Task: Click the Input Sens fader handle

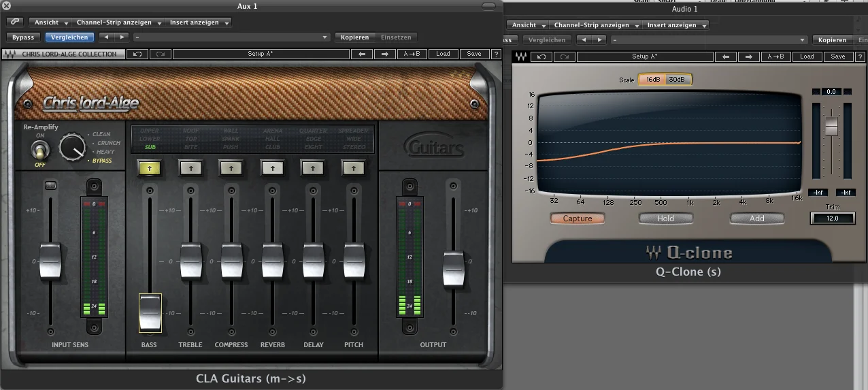Action: click(50, 261)
